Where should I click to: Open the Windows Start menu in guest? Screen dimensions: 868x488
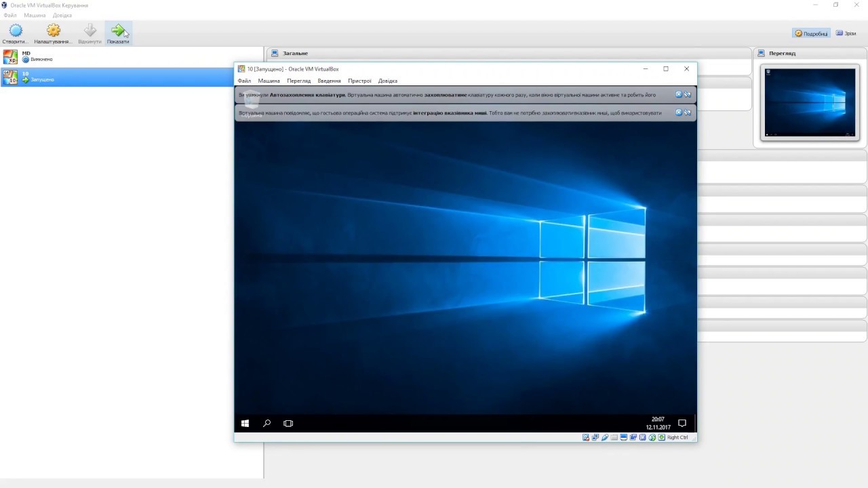245,423
